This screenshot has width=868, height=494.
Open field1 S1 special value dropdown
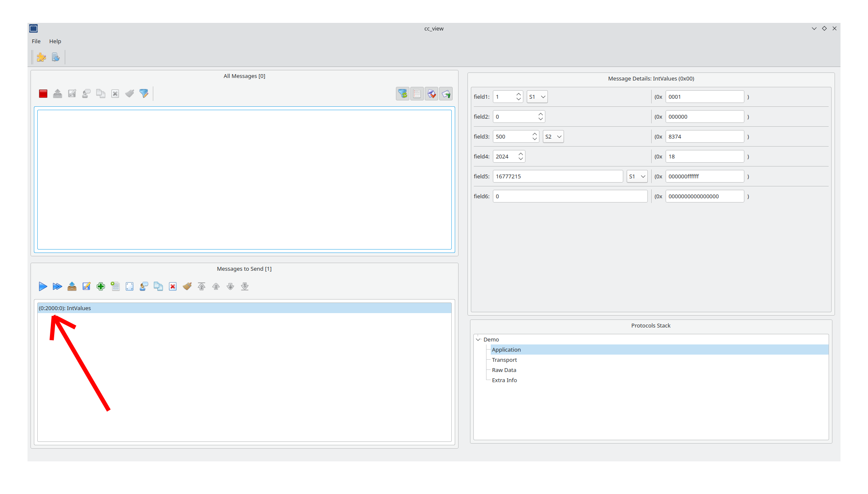(537, 97)
